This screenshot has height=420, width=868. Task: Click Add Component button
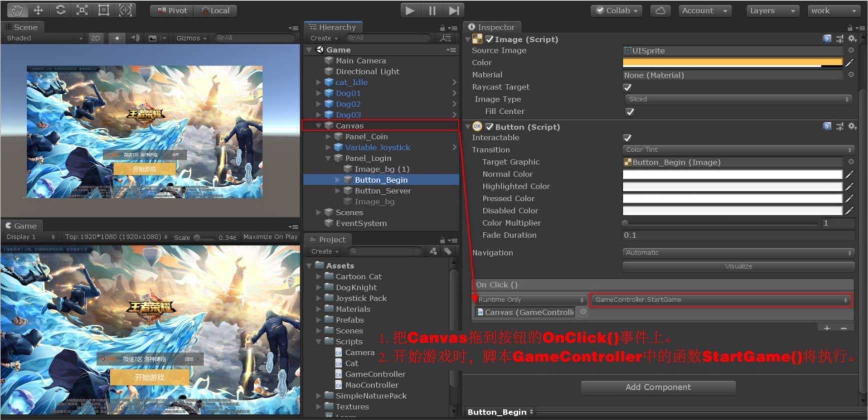point(658,387)
